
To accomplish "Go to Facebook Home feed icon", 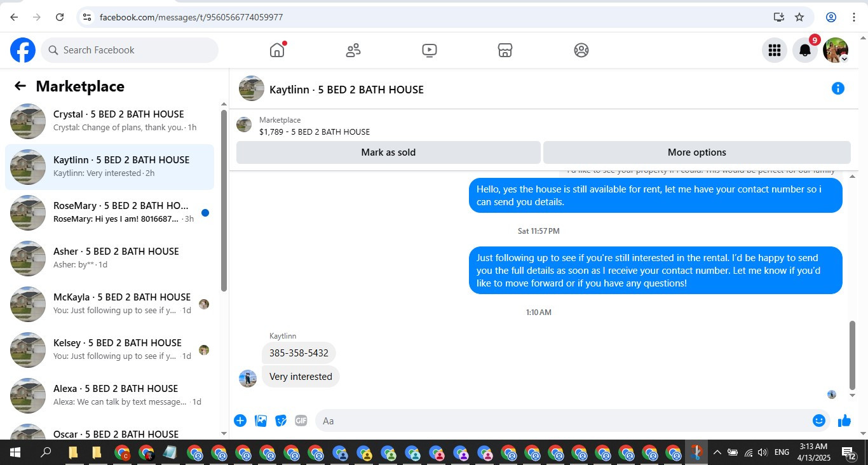I will pos(277,50).
